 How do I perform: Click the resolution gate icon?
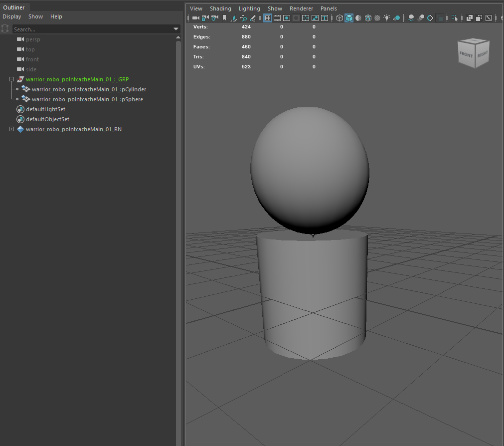click(287, 18)
